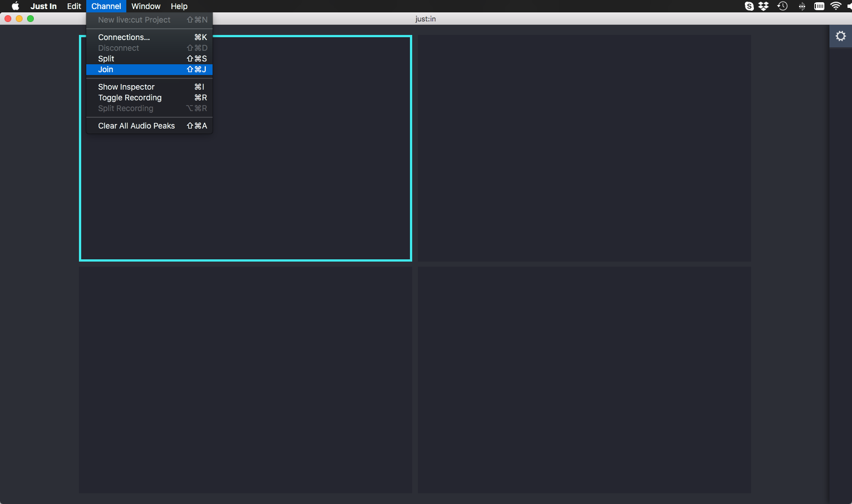
Task: Click the Bluetooth menu bar icon
Action: (801, 6)
